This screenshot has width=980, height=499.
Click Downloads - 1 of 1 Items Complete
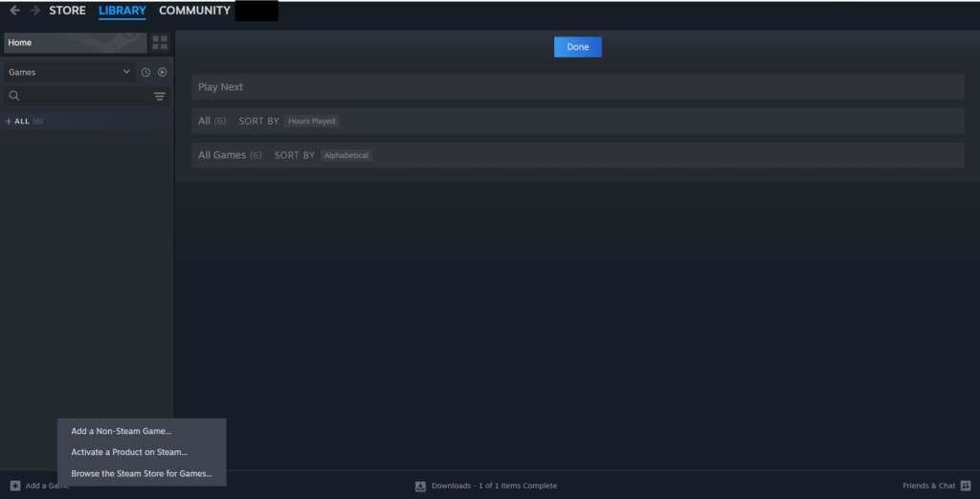click(494, 486)
